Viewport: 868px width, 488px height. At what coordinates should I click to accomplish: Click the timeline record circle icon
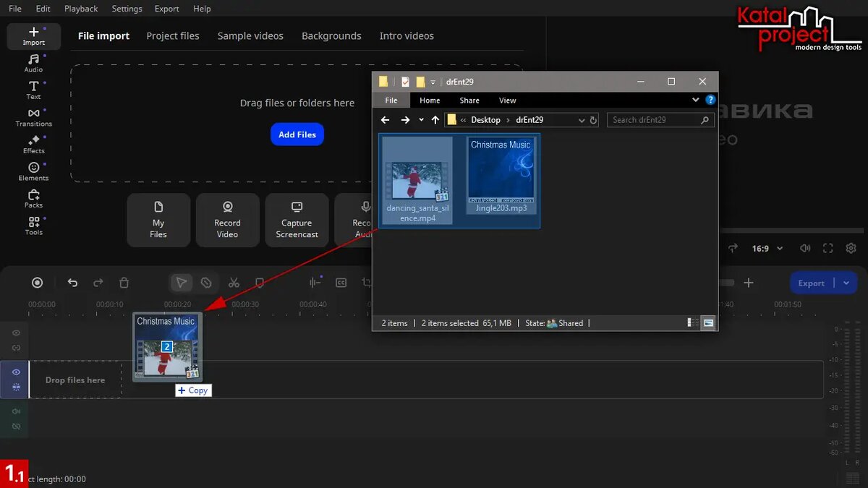38,283
